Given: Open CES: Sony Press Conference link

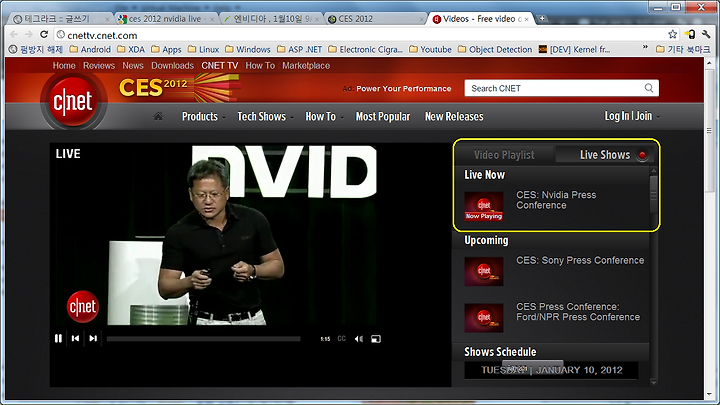Looking at the screenshot, I should click(x=580, y=260).
